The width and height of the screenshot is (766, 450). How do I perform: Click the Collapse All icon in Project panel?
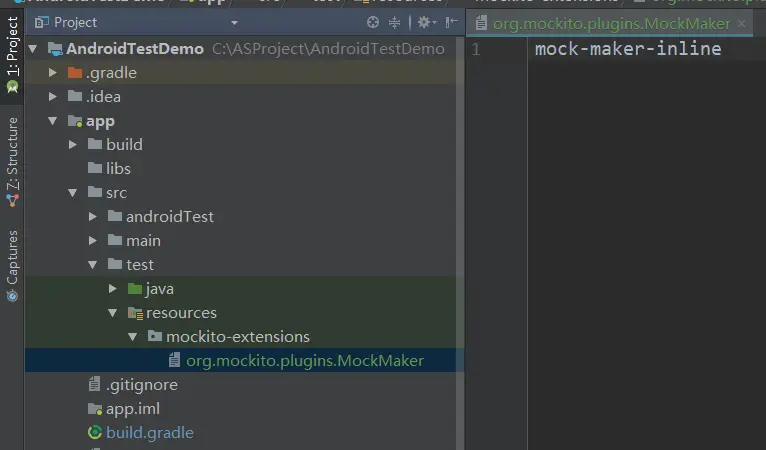tap(394, 22)
